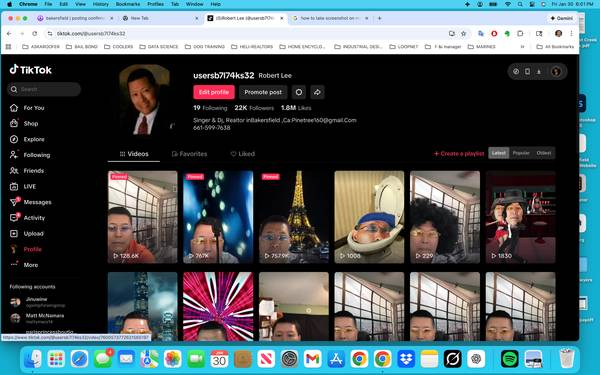Click the Promote post button
The image size is (600, 375).
coord(263,92)
